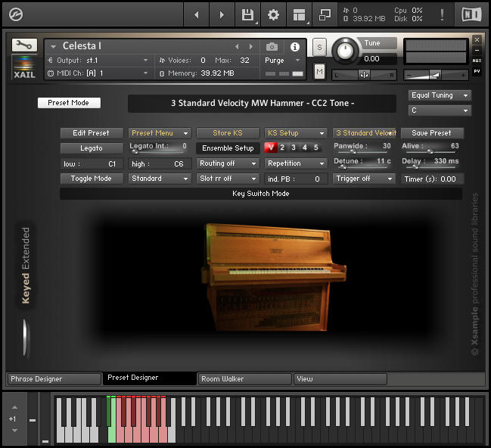Expand the Output st.1 dropdown
Viewport: 491px width, 448px height.
click(x=98, y=60)
